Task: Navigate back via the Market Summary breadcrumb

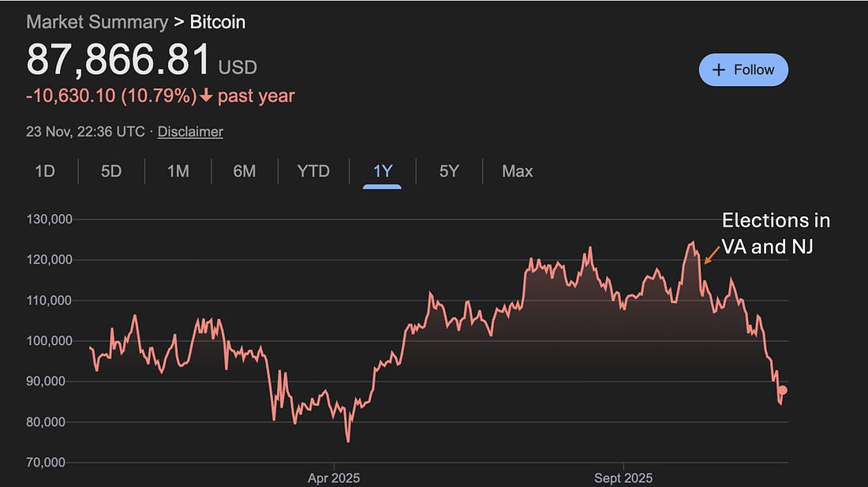Action: pos(97,22)
